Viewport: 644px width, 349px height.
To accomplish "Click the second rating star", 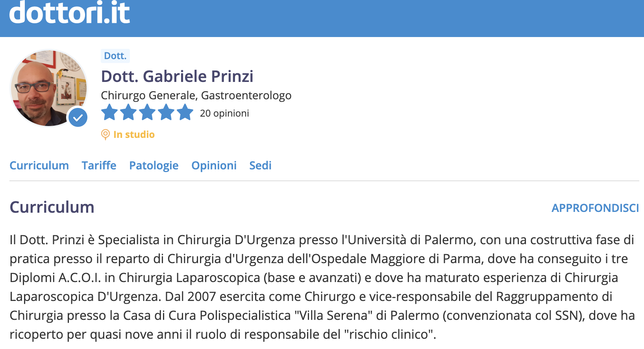I will 128,113.
